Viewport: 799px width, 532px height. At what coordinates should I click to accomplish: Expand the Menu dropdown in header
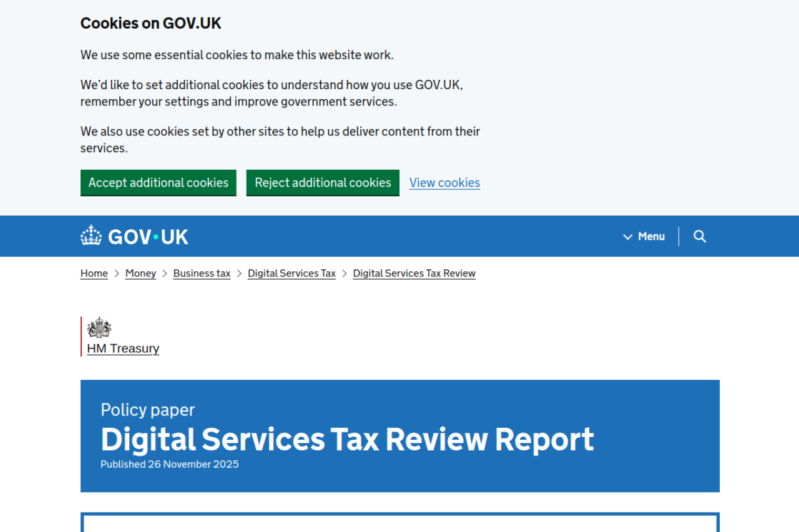[644, 236]
